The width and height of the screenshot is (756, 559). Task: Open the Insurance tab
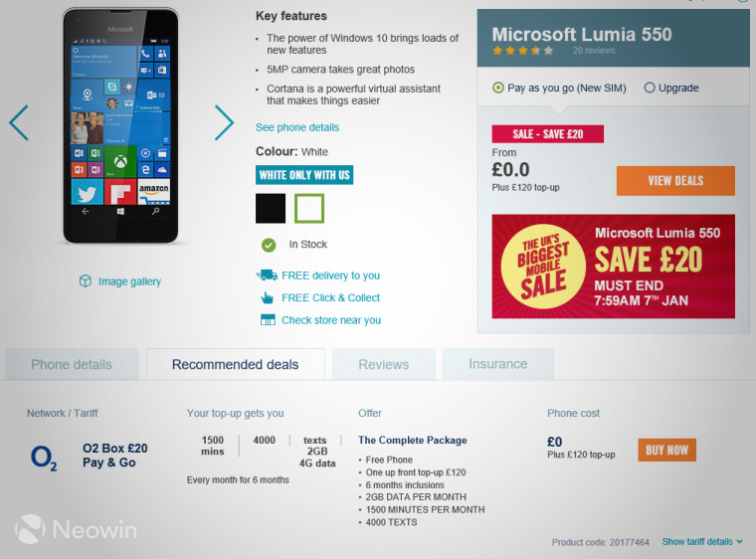[498, 364]
